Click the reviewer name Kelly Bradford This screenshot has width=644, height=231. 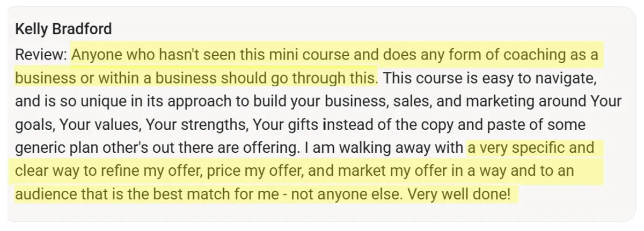pos(63,29)
